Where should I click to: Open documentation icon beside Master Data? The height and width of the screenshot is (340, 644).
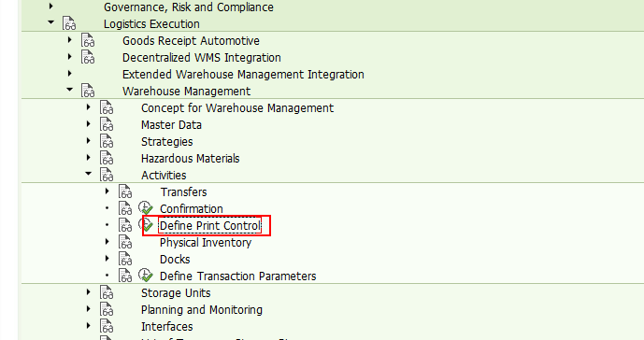point(107,124)
